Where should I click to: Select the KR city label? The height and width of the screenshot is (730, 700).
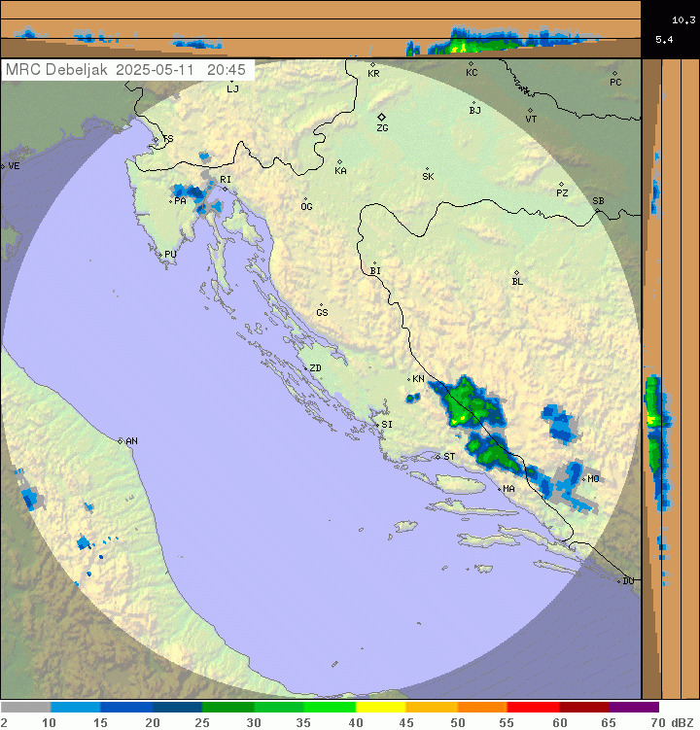[373, 74]
